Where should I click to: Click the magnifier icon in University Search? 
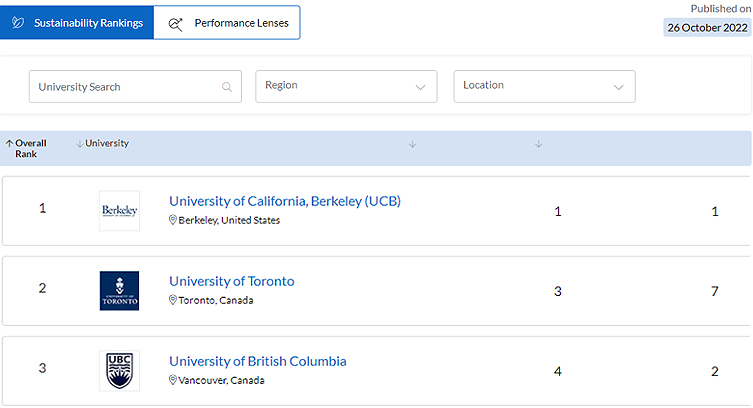pos(227,87)
